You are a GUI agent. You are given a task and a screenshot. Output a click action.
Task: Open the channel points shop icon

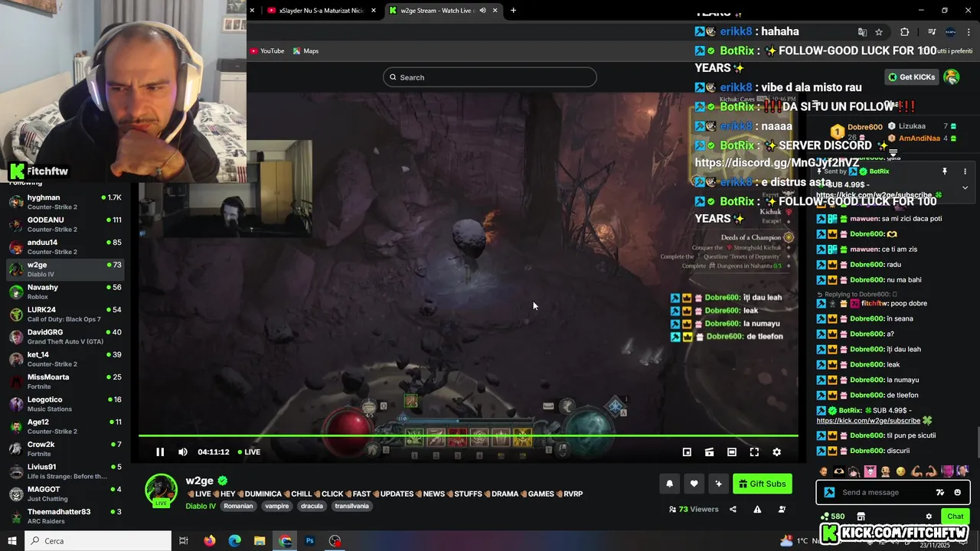(x=861, y=517)
